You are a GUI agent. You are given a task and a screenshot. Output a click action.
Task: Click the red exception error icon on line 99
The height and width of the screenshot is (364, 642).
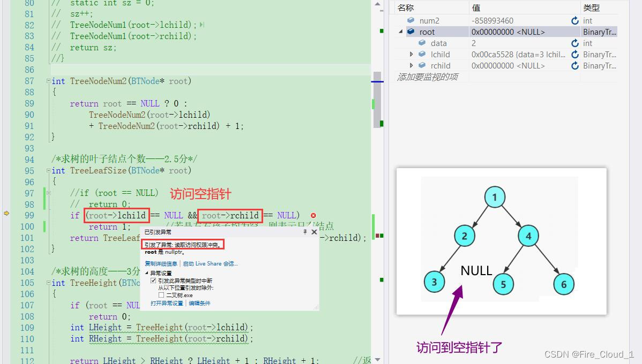pos(313,216)
